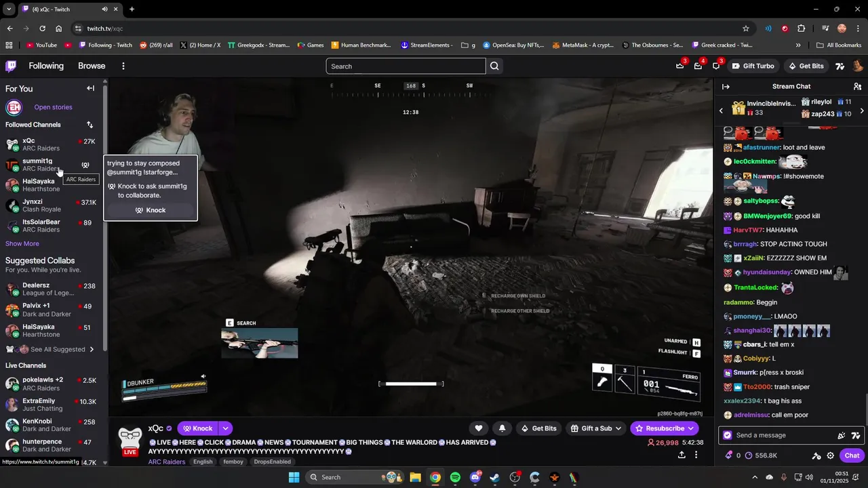This screenshot has height=488, width=868.
Task: Open the ARC Raiders category link under title
Action: pos(167,462)
